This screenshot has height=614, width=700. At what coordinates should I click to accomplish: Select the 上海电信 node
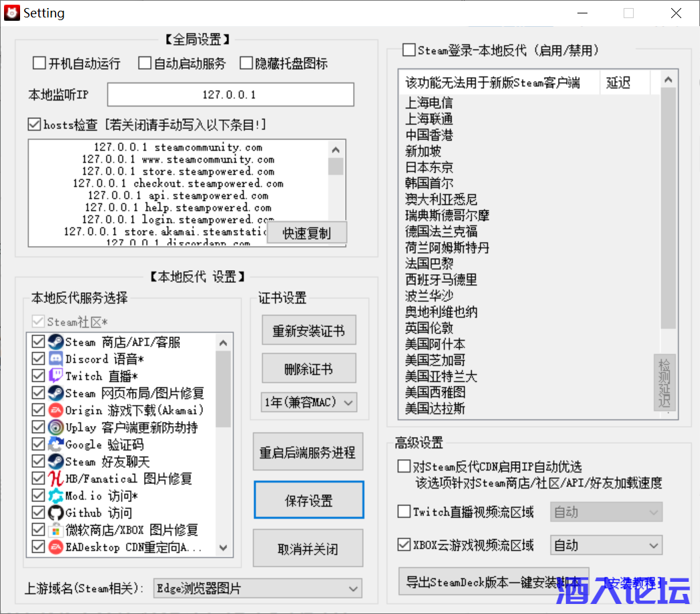pyautogui.click(x=429, y=103)
